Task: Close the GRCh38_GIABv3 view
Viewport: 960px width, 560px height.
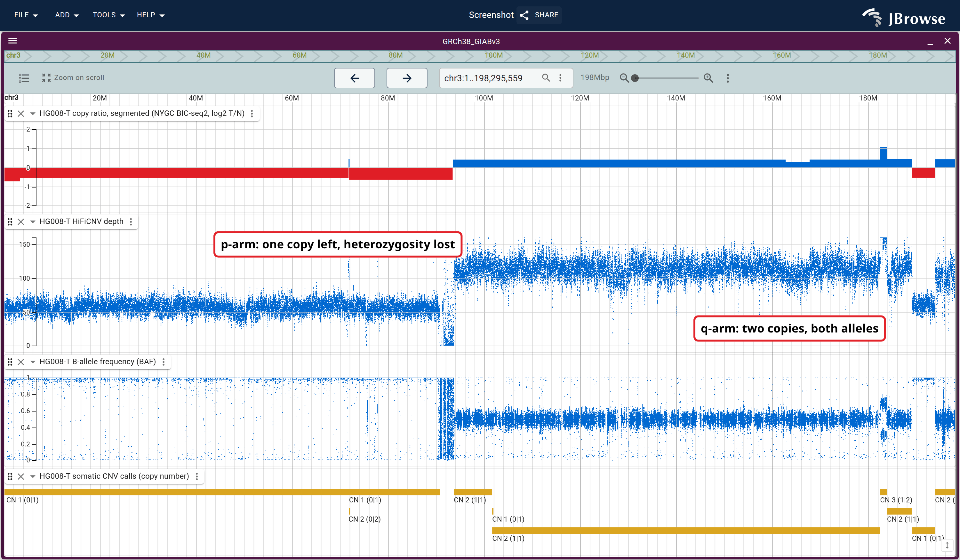Action: pos(947,41)
